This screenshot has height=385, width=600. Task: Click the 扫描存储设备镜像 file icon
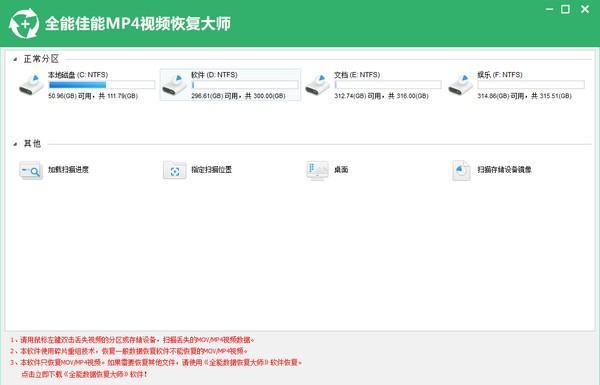pos(461,170)
